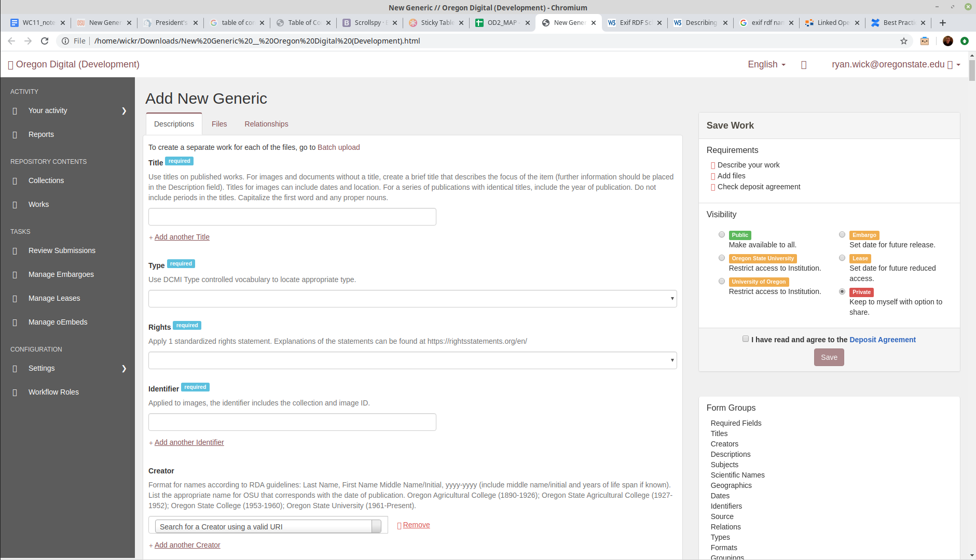Switch to the WC11_note browser tab
The image size is (976, 560).
click(37, 23)
